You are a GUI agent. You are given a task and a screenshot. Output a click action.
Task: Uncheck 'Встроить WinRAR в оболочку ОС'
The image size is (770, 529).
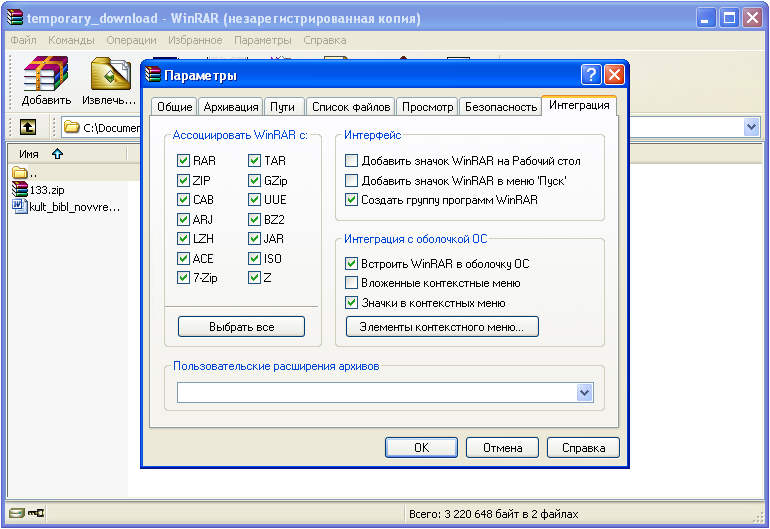(351, 263)
